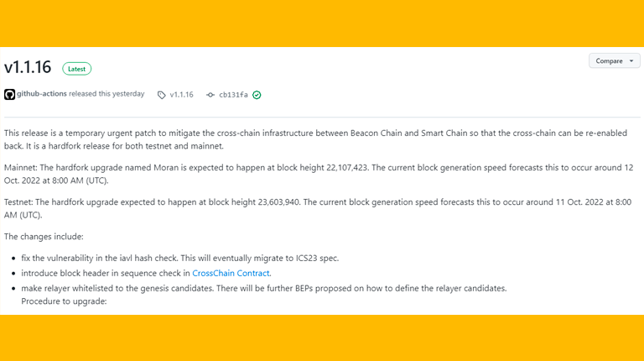Screen dimensions: 644x361
Task: Click 'The changes include:' text
Action: coord(44,237)
